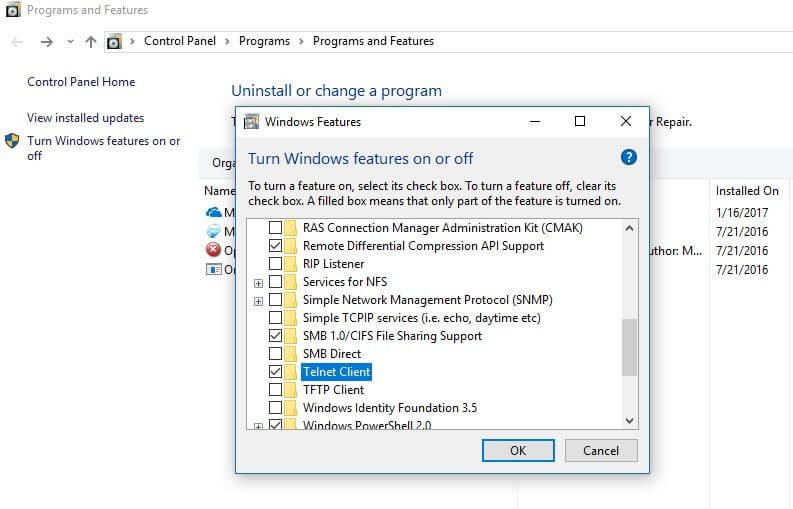Click the folder icon next to SMB Direct
This screenshot has height=509, width=793.
click(x=290, y=354)
